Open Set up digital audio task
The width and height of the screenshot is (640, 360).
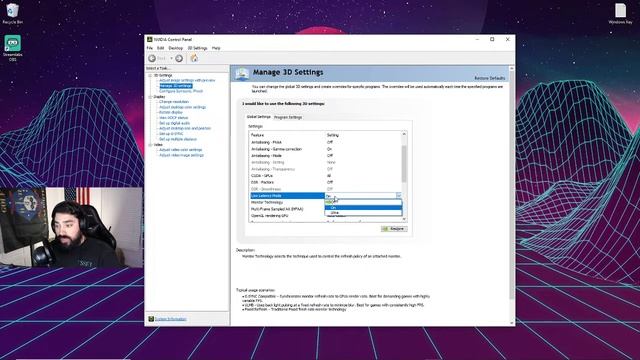coord(174,123)
